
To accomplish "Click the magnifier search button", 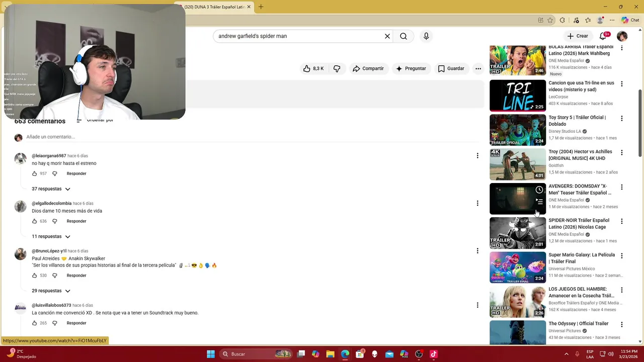I will click(404, 36).
